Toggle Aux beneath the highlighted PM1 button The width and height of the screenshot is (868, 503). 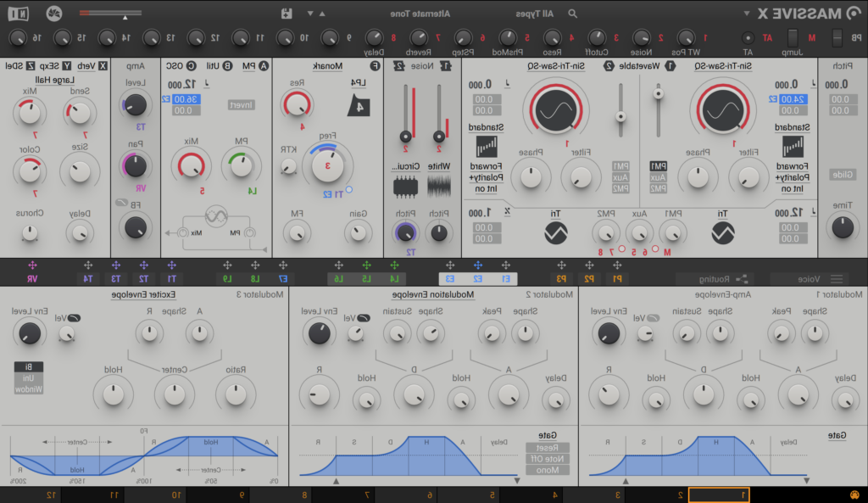coord(658,177)
